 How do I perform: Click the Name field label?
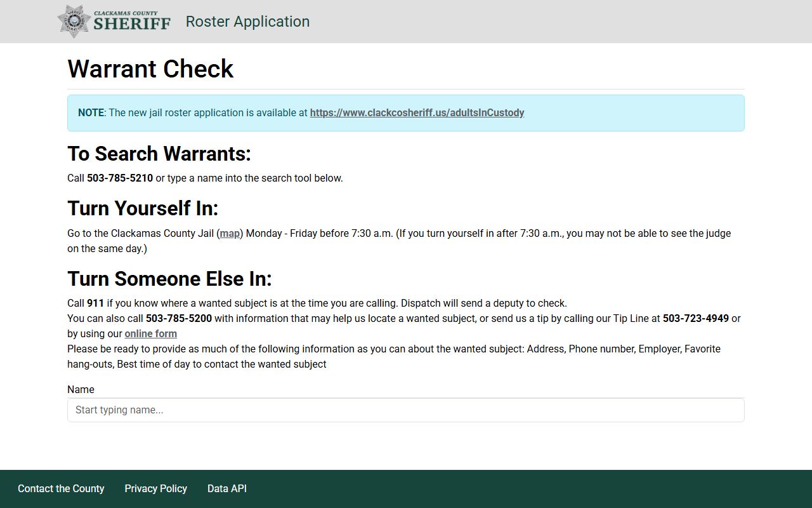tap(81, 390)
